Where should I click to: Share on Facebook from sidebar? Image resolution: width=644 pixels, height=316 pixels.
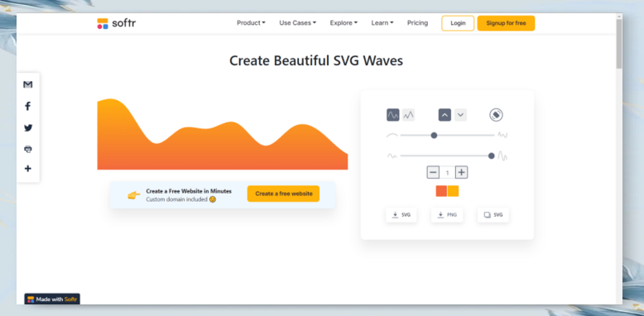(x=28, y=106)
